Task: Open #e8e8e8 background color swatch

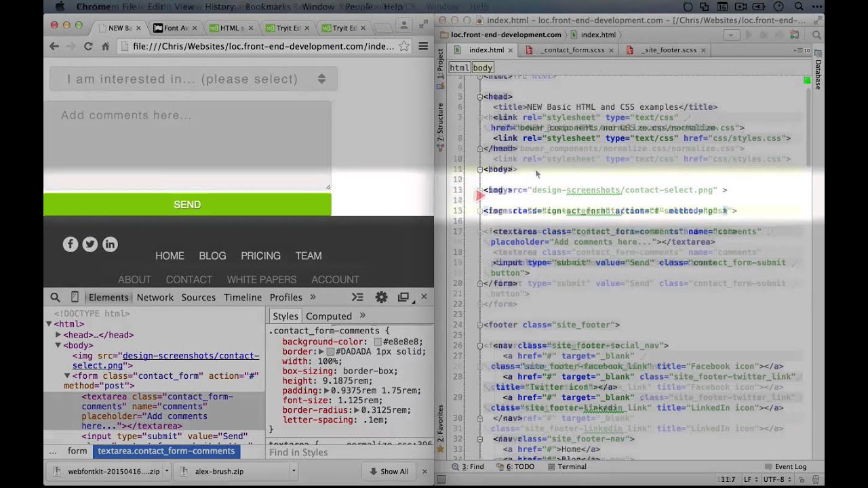Action: pyautogui.click(x=378, y=342)
